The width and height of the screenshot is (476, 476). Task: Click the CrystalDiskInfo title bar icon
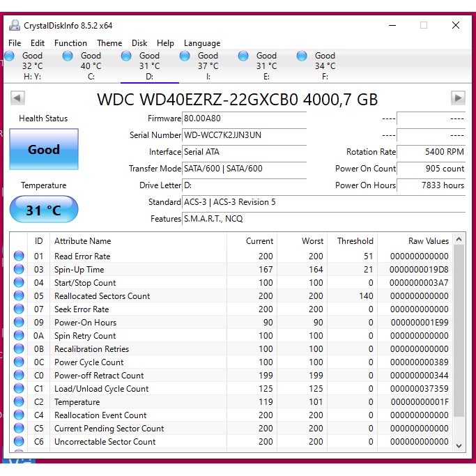(14, 25)
